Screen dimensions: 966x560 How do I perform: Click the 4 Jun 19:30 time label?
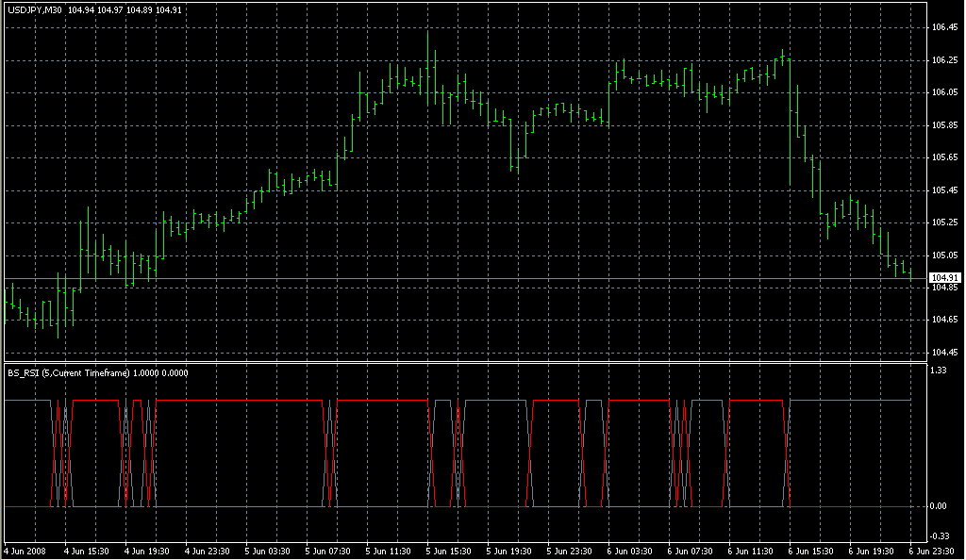coord(146,552)
